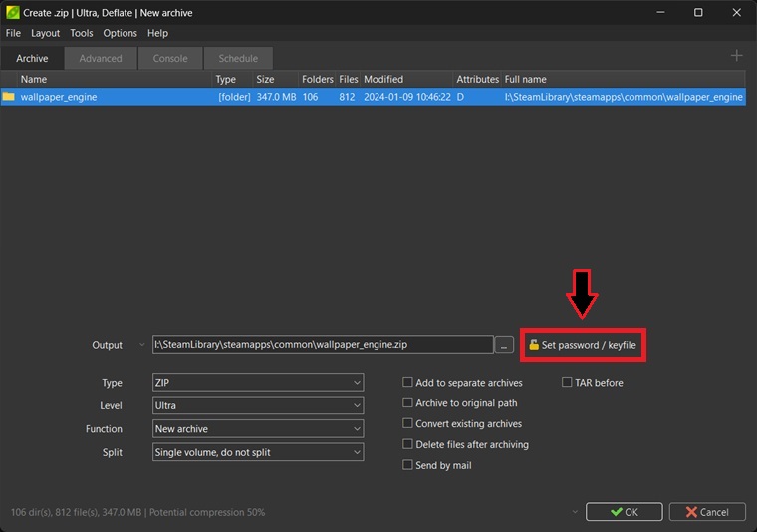The height and width of the screenshot is (532, 757).
Task: Sort by the Folders column header
Action: (x=317, y=79)
